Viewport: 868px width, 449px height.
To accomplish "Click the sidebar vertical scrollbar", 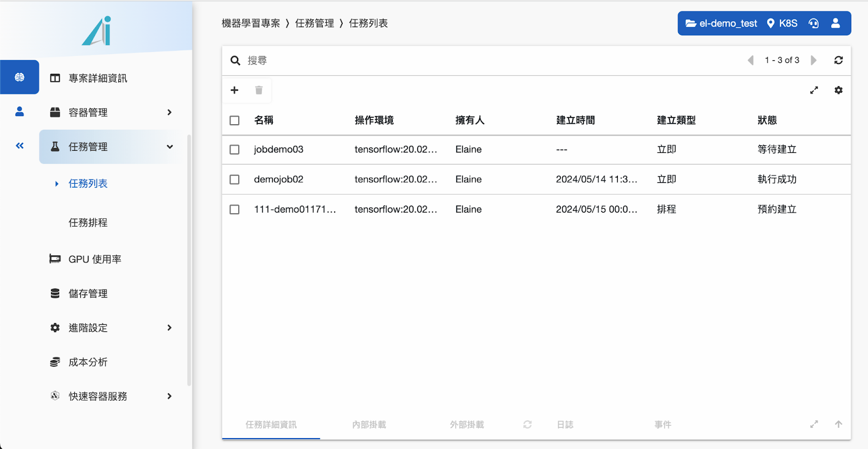I will (x=189, y=260).
